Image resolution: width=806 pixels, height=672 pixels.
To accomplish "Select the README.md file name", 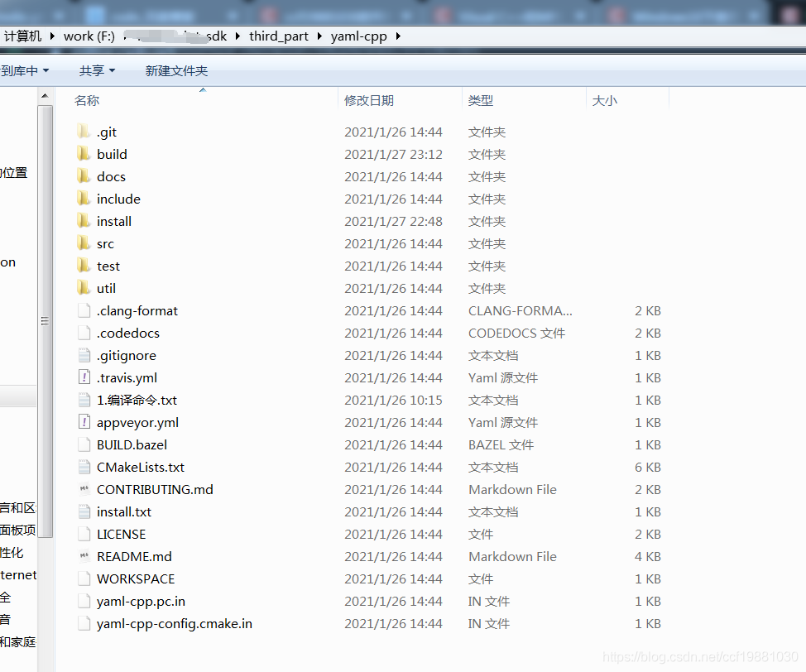I will tap(134, 556).
